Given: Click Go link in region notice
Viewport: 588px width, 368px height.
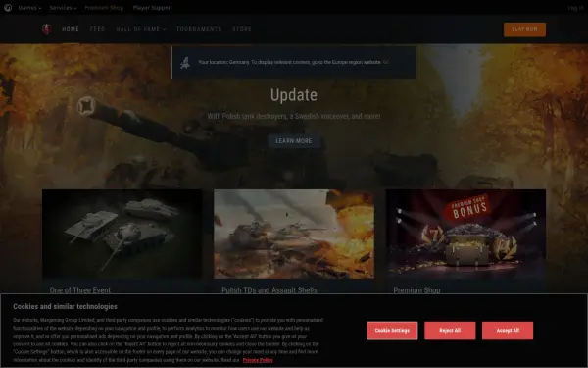Looking at the screenshot, I should 386,62.
